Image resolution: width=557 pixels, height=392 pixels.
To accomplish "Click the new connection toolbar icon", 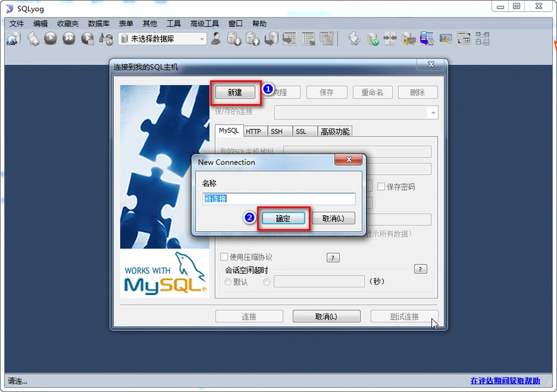I will 13,38.
